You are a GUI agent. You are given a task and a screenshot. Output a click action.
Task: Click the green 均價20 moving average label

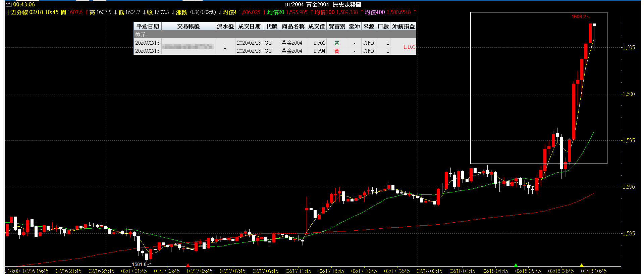(x=276, y=12)
